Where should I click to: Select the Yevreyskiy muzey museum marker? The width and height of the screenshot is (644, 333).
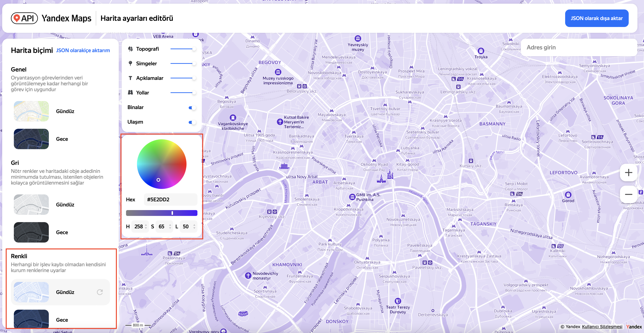pyautogui.click(x=358, y=38)
